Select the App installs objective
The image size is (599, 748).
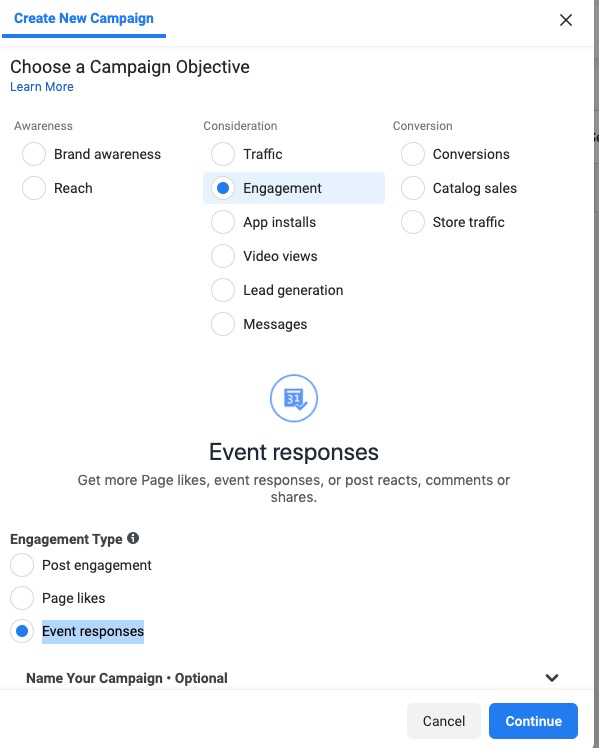point(223,222)
